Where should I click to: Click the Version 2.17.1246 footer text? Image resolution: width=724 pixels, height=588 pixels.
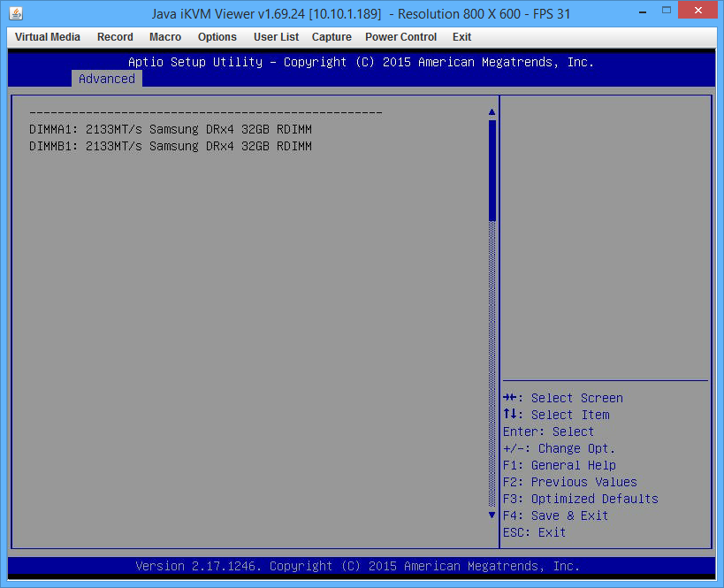[x=357, y=566]
